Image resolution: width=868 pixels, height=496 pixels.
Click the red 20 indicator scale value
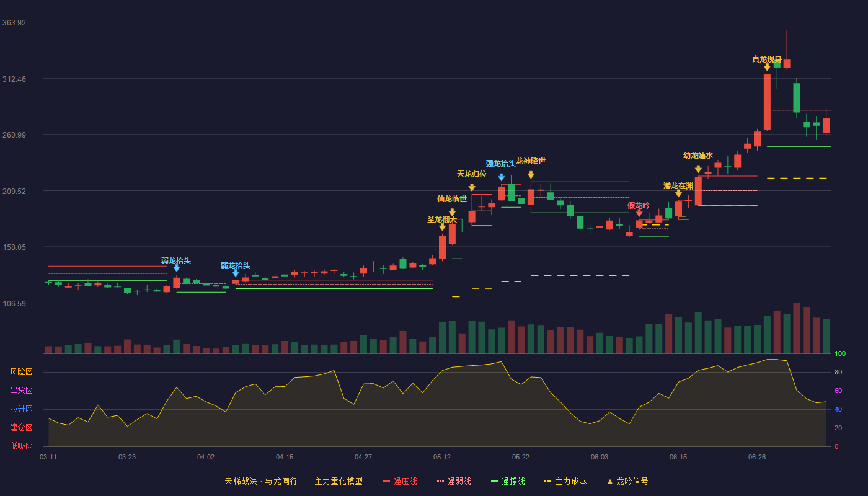838,428
